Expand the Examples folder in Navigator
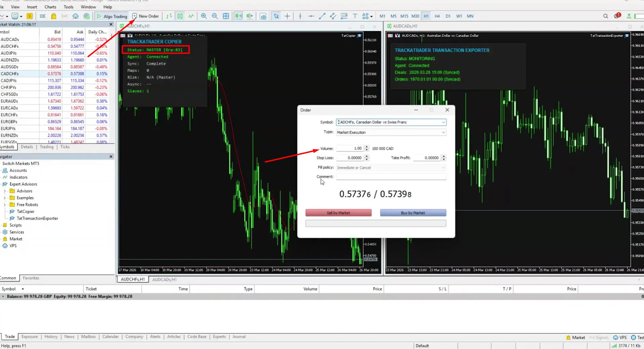Image resolution: width=644 pixels, height=349 pixels. point(5,198)
